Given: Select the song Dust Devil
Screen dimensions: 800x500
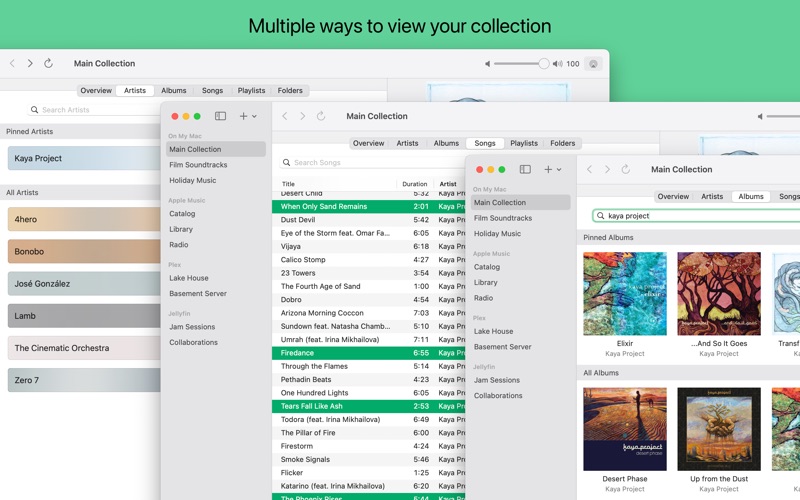Looking at the screenshot, I should point(369,220).
